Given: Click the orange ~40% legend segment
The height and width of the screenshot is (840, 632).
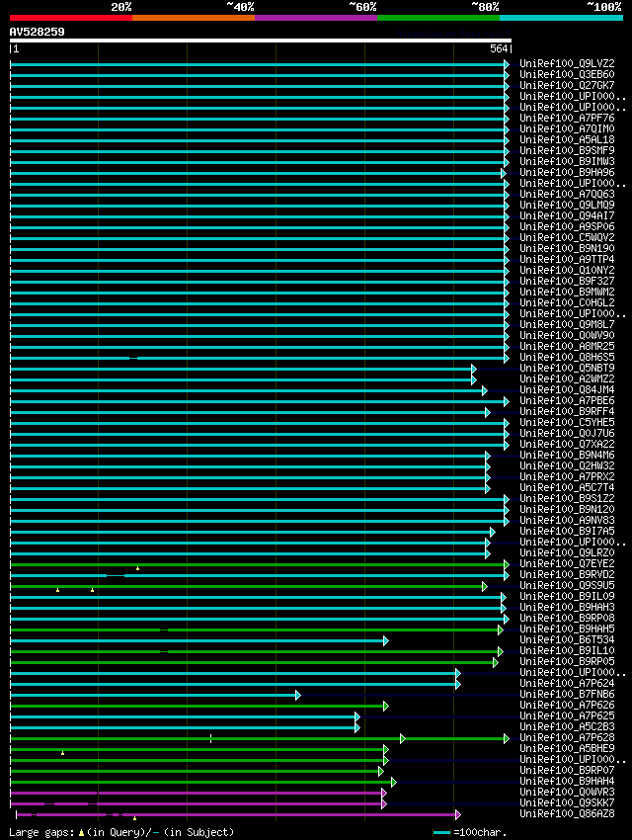Looking at the screenshot, I should pos(194,18).
